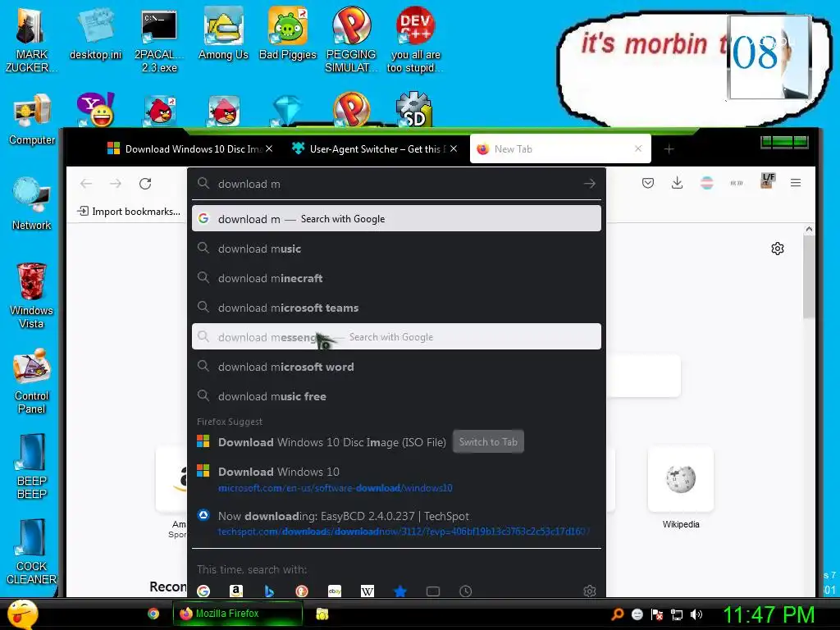This screenshot has width=840, height=630.
Task: Click the go arrow in address bar
Action: pos(589,184)
